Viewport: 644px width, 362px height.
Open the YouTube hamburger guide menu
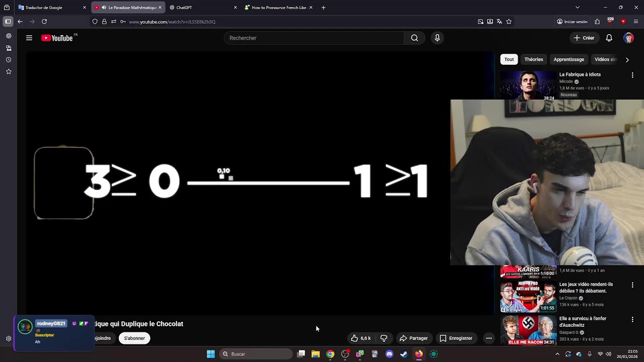coord(29,38)
